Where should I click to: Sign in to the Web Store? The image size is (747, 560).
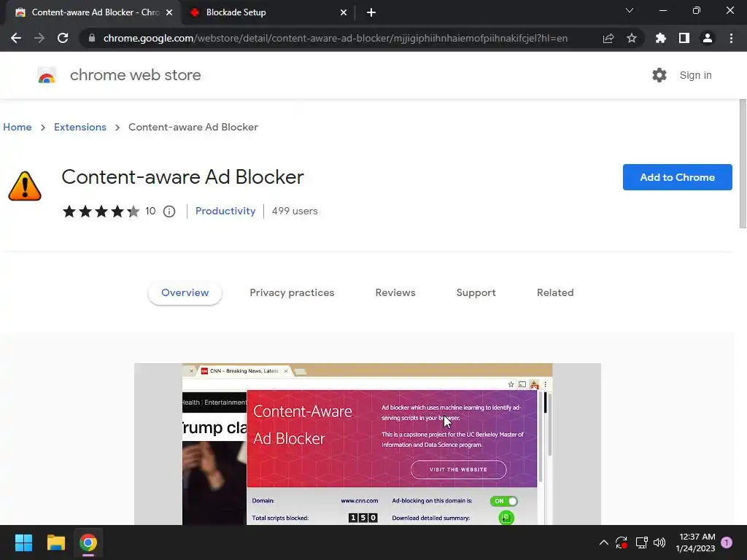pyautogui.click(x=695, y=75)
